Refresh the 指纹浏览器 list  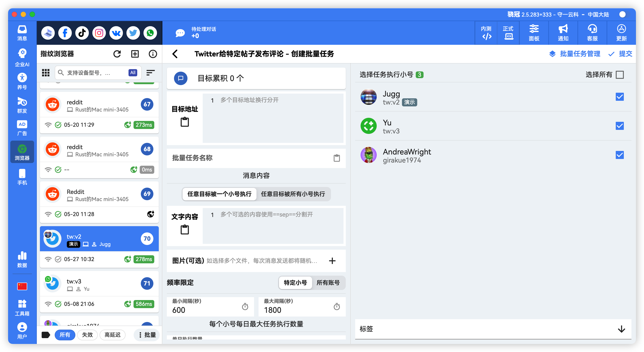117,54
